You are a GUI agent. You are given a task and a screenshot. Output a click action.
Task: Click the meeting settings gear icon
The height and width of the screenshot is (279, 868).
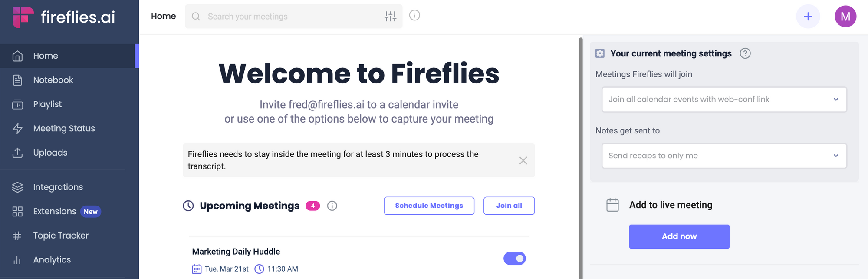[x=600, y=53]
